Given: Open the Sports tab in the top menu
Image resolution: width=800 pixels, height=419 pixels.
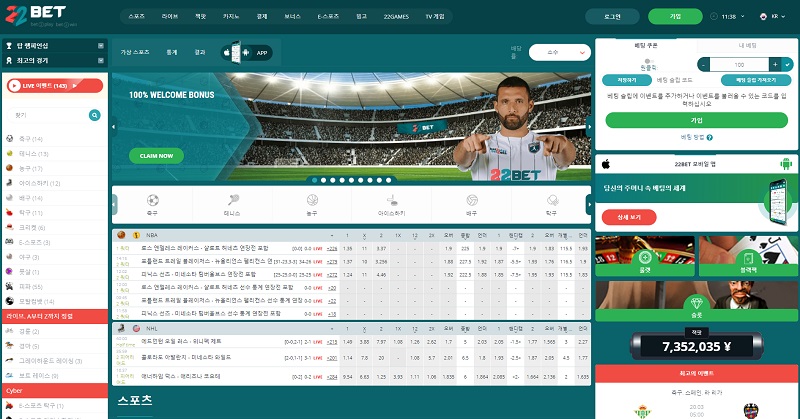Looking at the screenshot, I should (x=137, y=16).
